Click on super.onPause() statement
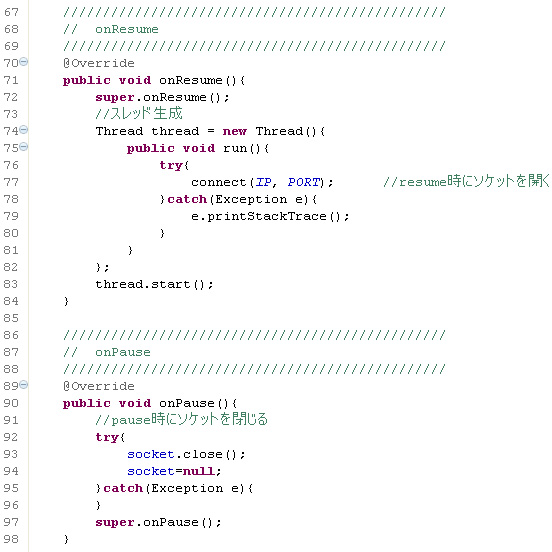The height and width of the screenshot is (552, 552). point(158,522)
